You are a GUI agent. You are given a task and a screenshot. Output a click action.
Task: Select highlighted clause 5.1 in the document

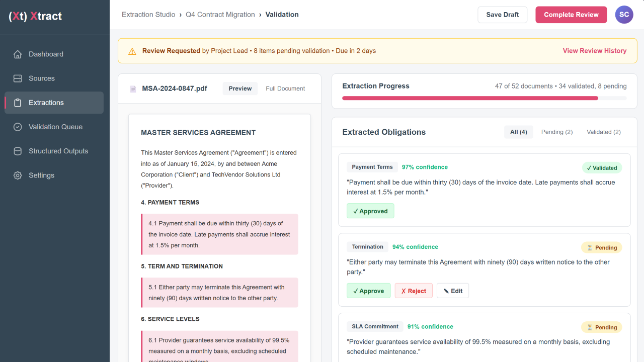click(x=219, y=293)
